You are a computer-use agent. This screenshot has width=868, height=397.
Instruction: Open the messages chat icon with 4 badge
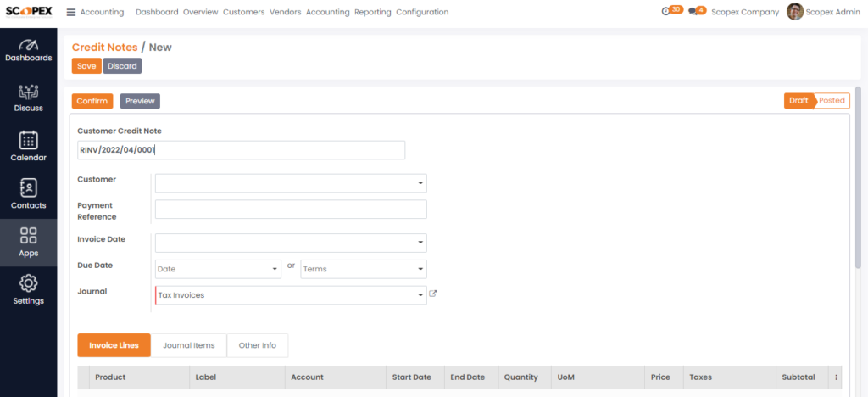click(692, 12)
